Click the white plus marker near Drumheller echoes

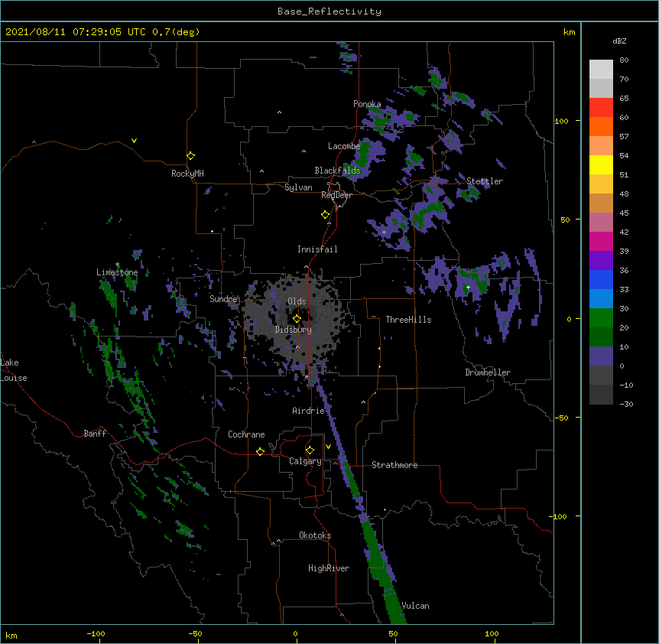tap(468, 287)
